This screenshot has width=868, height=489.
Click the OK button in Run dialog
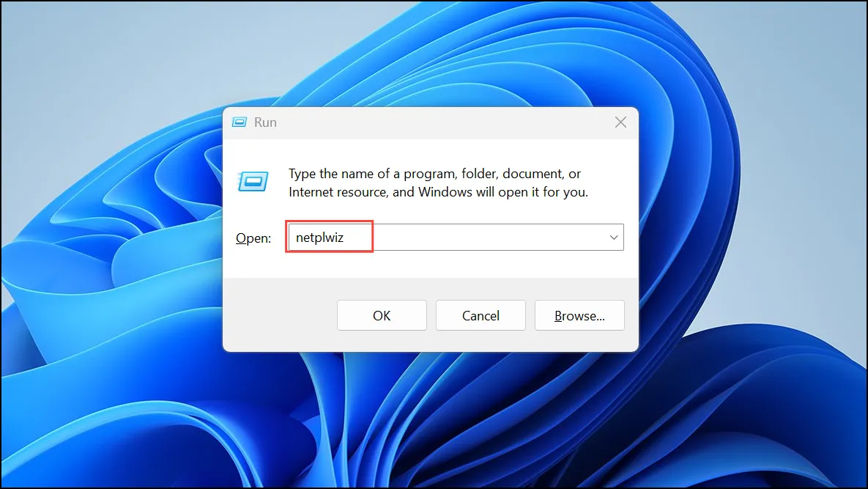pyautogui.click(x=382, y=315)
